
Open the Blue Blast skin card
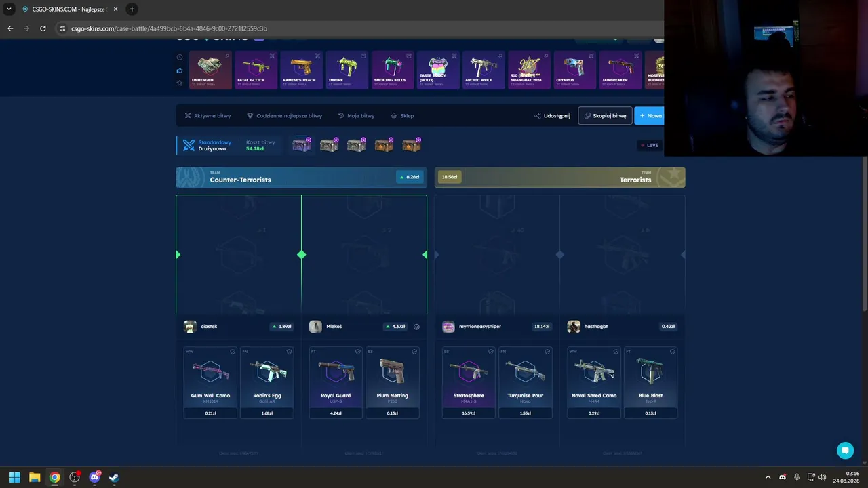651,383
